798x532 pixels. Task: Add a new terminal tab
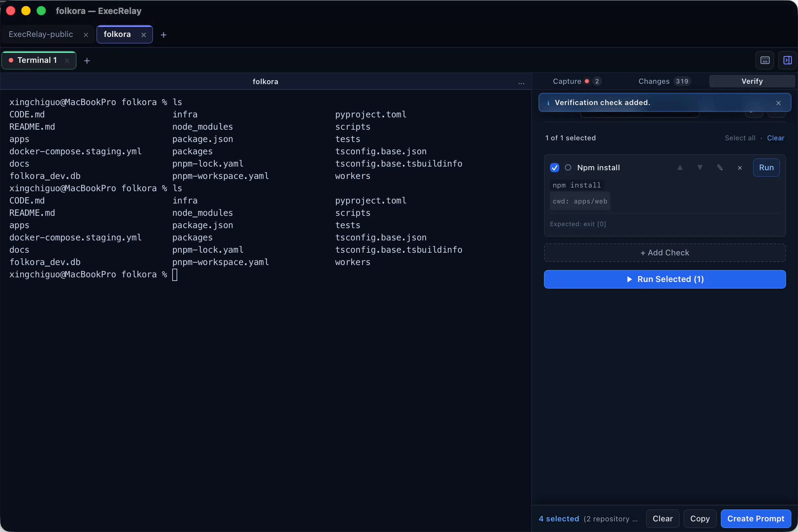[87, 61]
